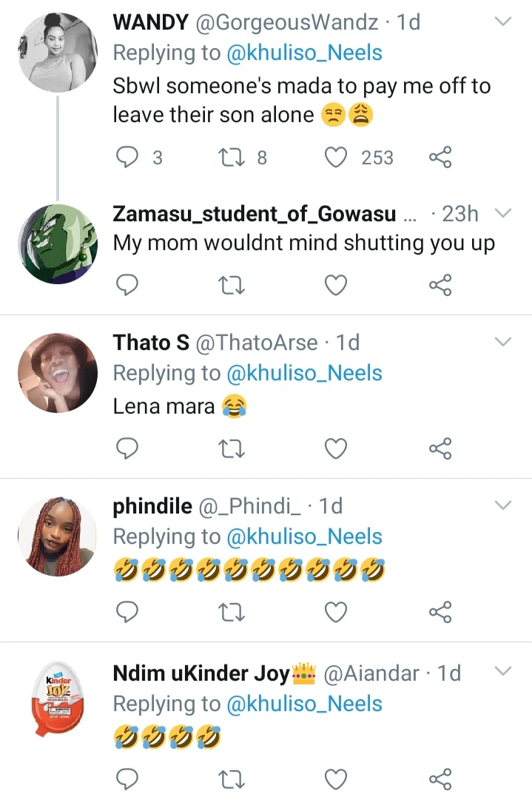Share WANDY's tweet
532x805 pixels.
tap(440, 157)
